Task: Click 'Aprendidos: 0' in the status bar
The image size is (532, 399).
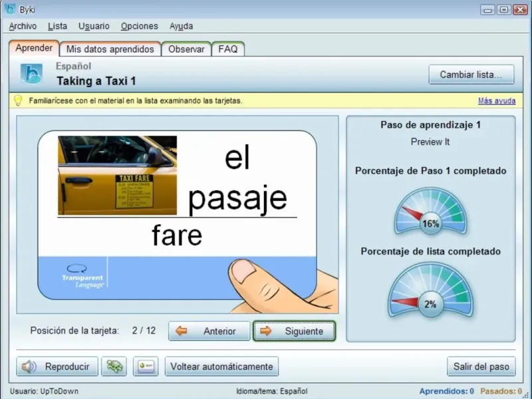Action: tap(446, 391)
